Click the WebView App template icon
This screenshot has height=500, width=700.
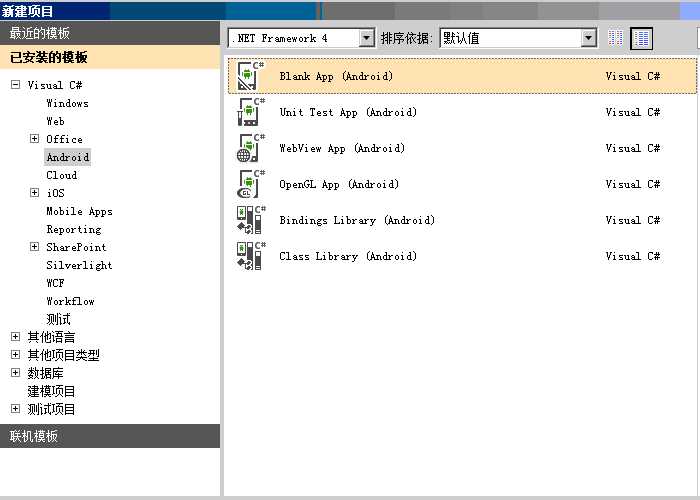tap(251, 148)
